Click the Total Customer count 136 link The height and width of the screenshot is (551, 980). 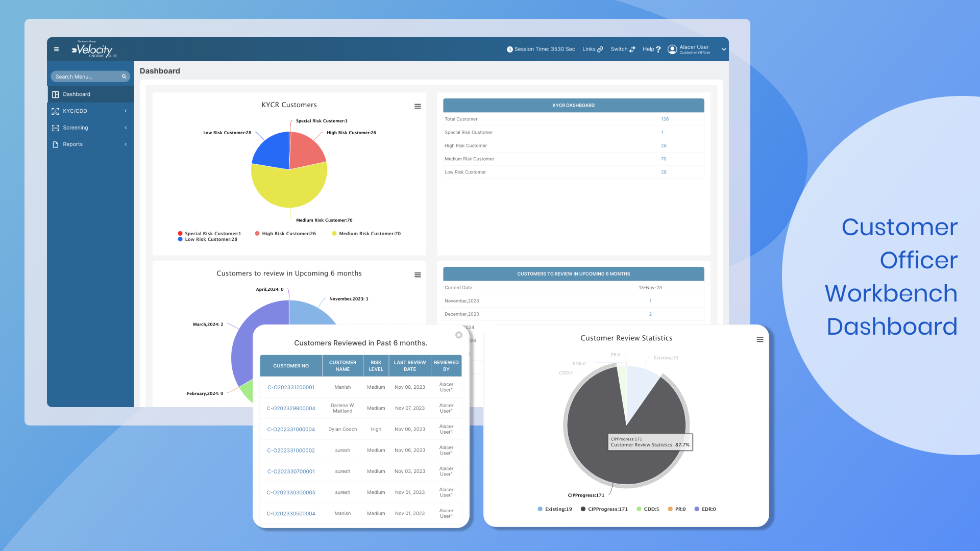[x=665, y=119]
